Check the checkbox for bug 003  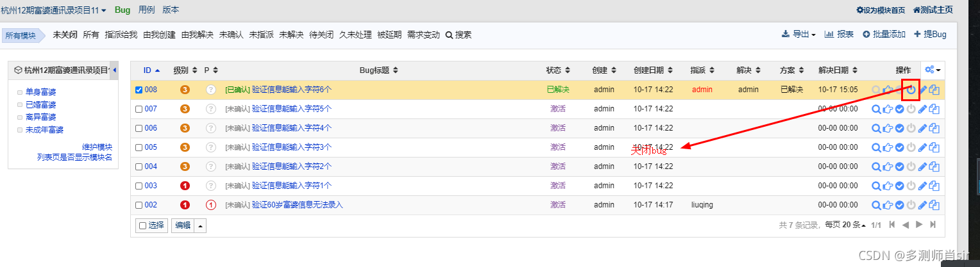pos(139,186)
